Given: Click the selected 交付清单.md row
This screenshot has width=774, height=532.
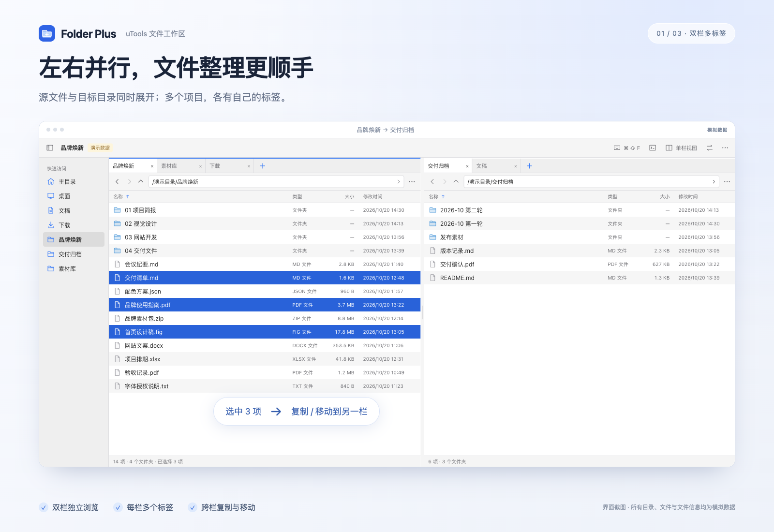Looking at the screenshot, I should [265, 278].
